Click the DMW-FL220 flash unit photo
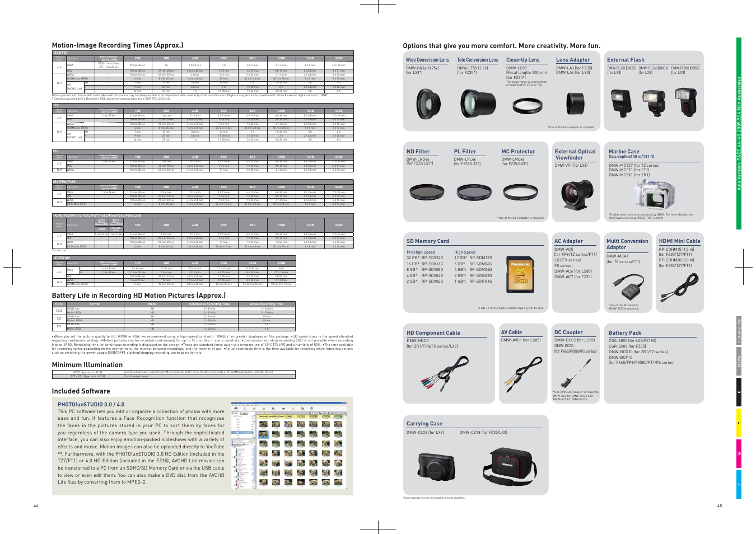 [620, 103]
